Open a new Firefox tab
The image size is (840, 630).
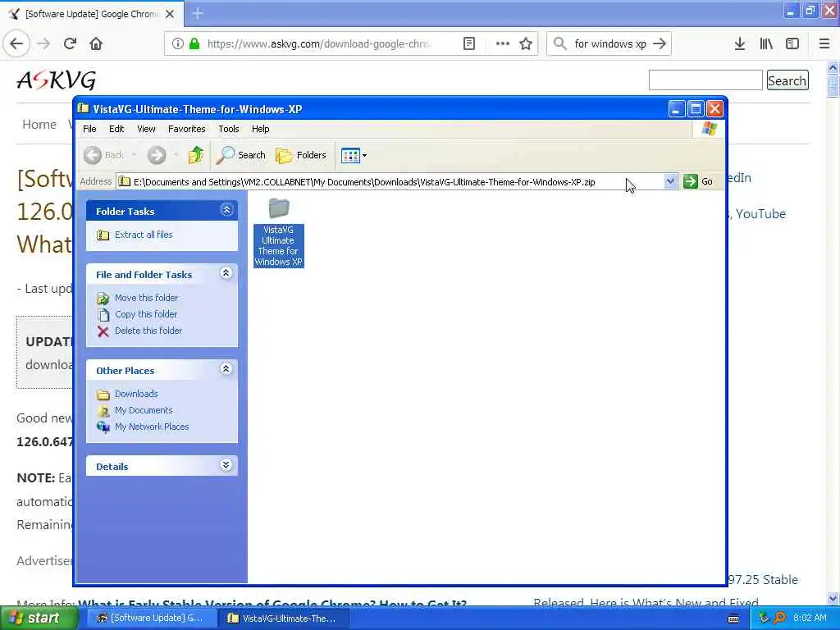tap(198, 13)
